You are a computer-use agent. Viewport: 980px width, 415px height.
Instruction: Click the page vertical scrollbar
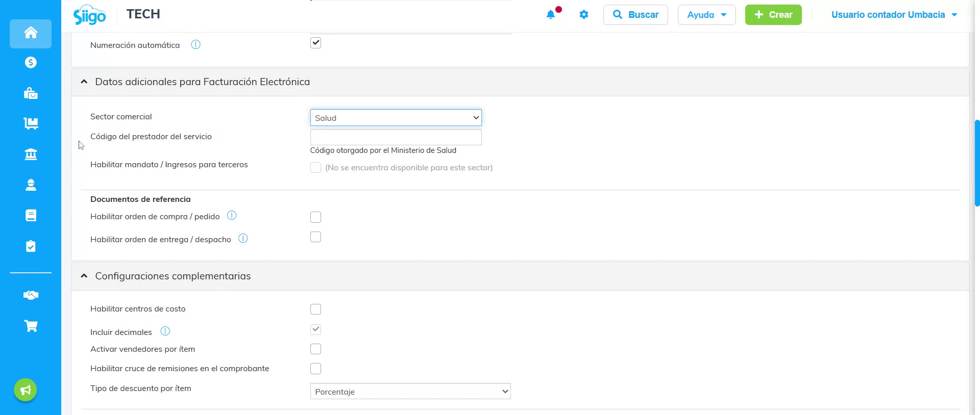[x=977, y=163]
